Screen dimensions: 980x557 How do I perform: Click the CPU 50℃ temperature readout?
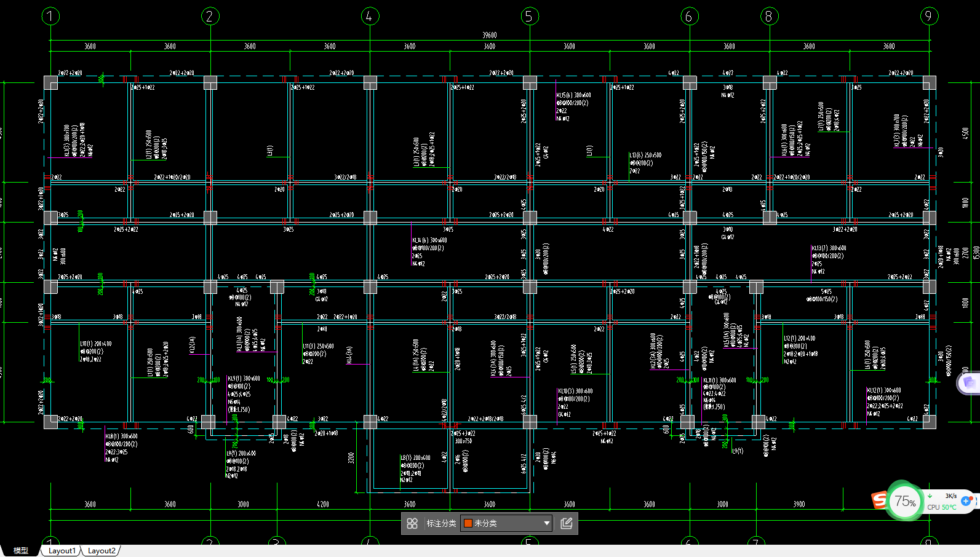[941, 507]
